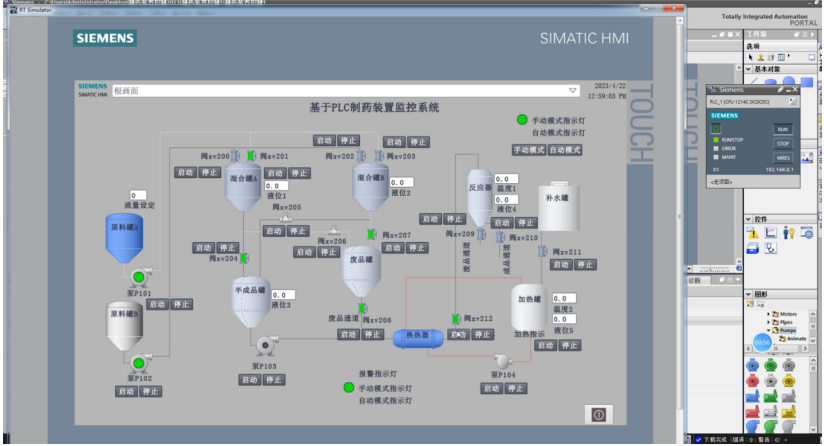Viewport: 824px width, 446px height.
Task: Open the 根画面 screen selection dropdown
Action: click(572, 90)
